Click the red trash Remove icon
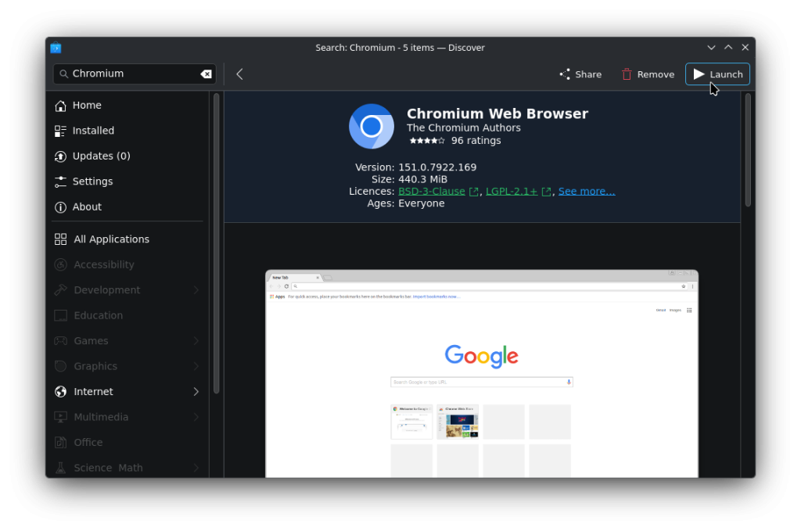801x532 pixels. click(627, 74)
